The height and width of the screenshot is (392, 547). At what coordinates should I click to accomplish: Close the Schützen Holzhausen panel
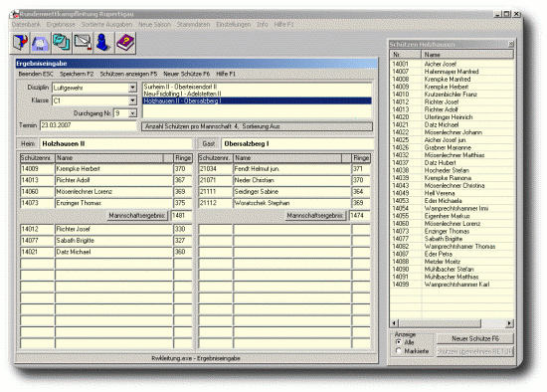coord(511,44)
